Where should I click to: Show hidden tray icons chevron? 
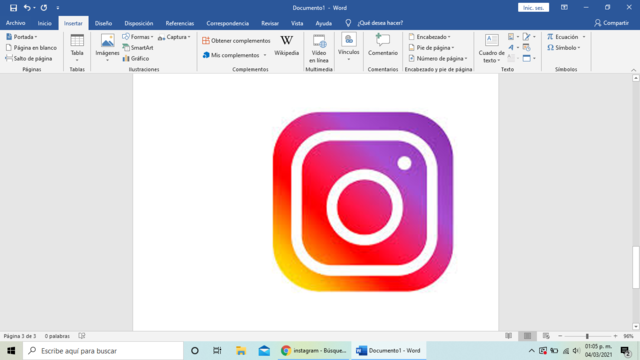click(531, 351)
